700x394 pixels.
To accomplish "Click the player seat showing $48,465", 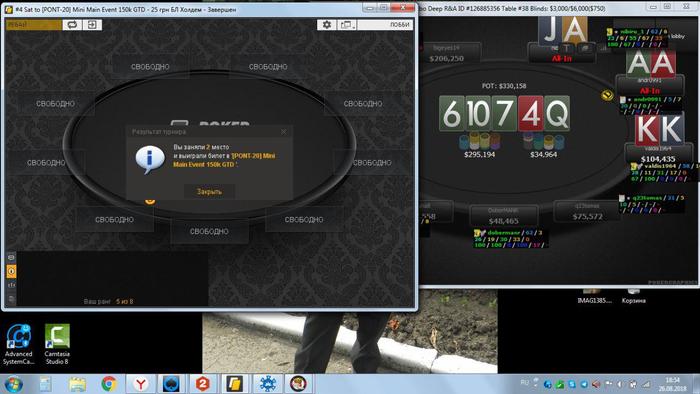I will pos(503,216).
